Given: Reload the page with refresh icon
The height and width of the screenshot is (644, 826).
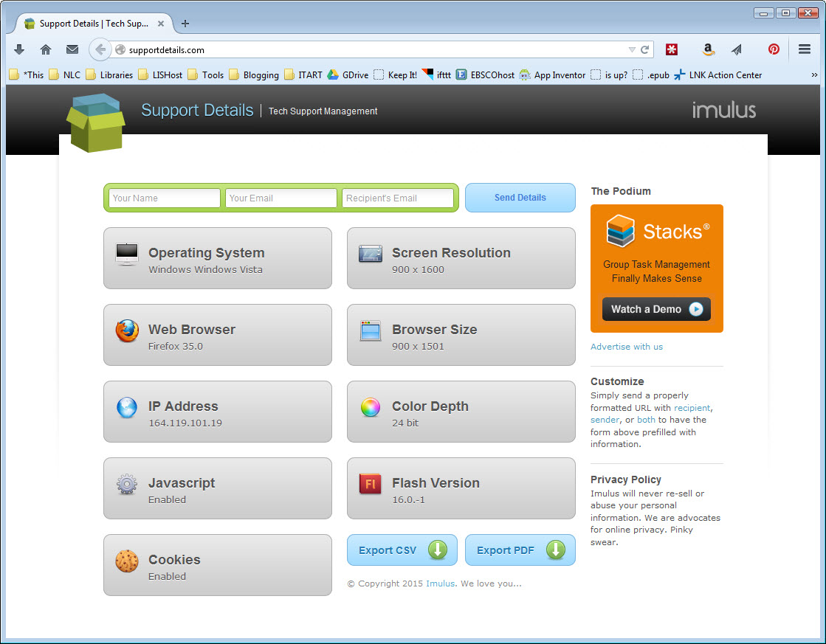Looking at the screenshot, I should pyautogui.click(x=645, y=50).
